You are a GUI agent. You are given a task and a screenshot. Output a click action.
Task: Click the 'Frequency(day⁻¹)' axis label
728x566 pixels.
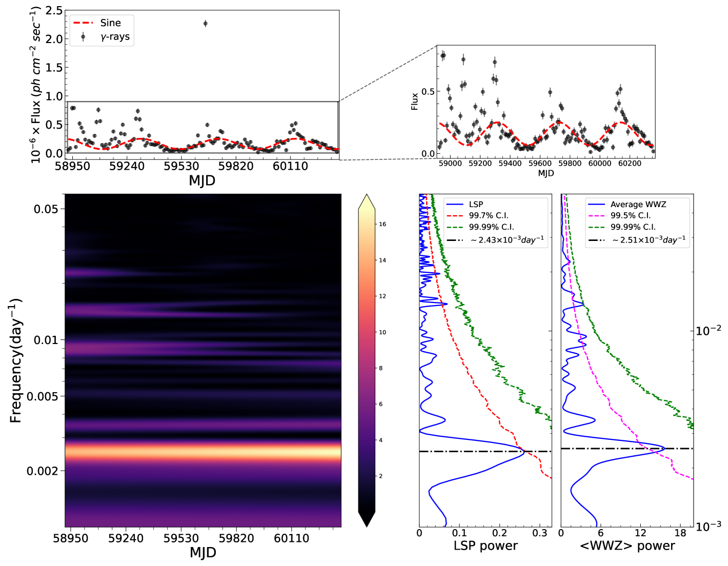click(16, 360)
